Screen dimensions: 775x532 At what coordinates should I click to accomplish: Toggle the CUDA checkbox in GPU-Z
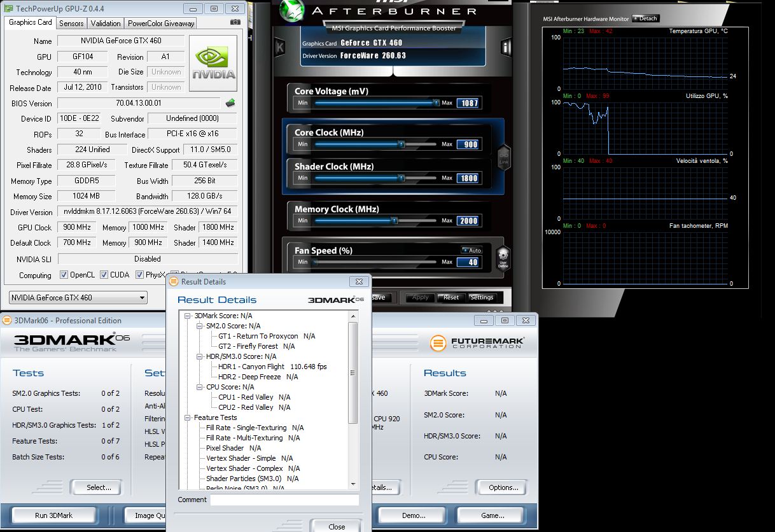pyautogui.click(x=104, y=275)
